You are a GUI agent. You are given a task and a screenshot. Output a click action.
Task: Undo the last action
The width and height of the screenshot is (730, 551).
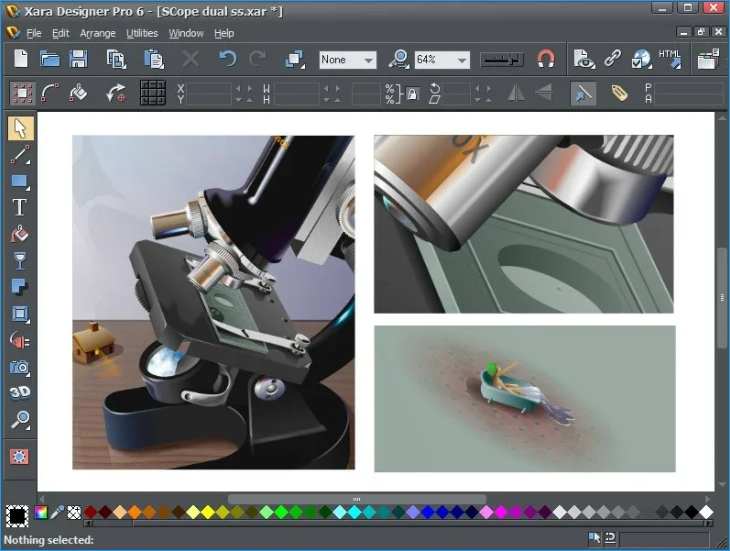click(x=227, y=59)
